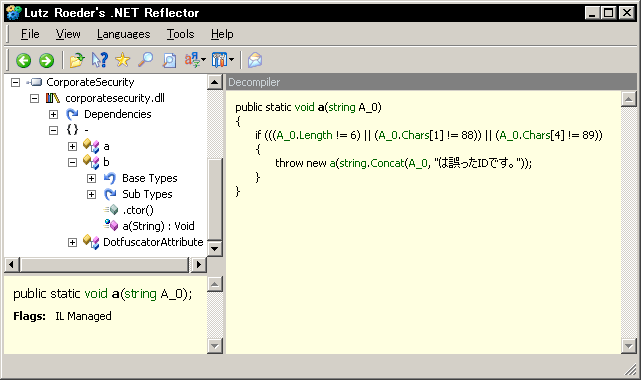Click the string type link in decompiler signature

tap(342, 107)
